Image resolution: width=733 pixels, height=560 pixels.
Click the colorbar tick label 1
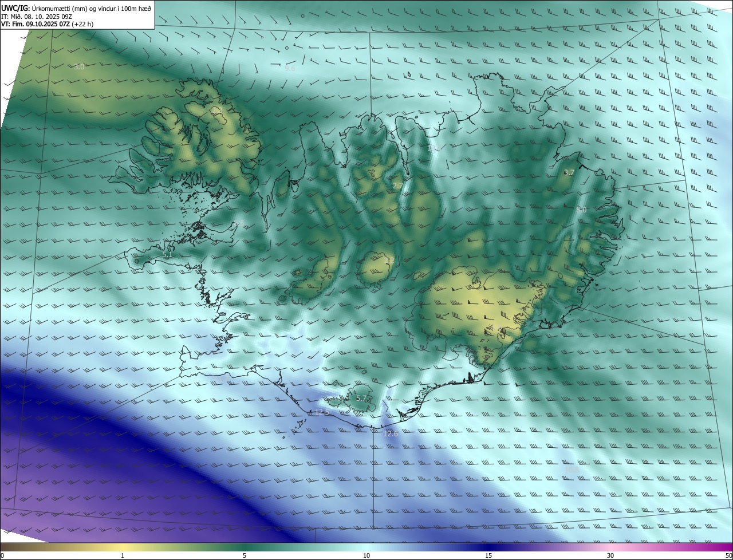[x=123, y=555]
